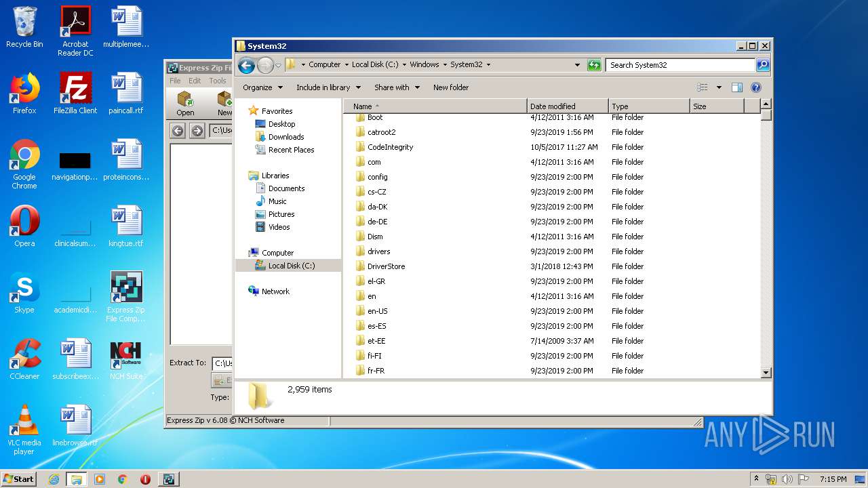Click the change view icon
The height and width of the screenshot is (488, 868).
(703, 87)
